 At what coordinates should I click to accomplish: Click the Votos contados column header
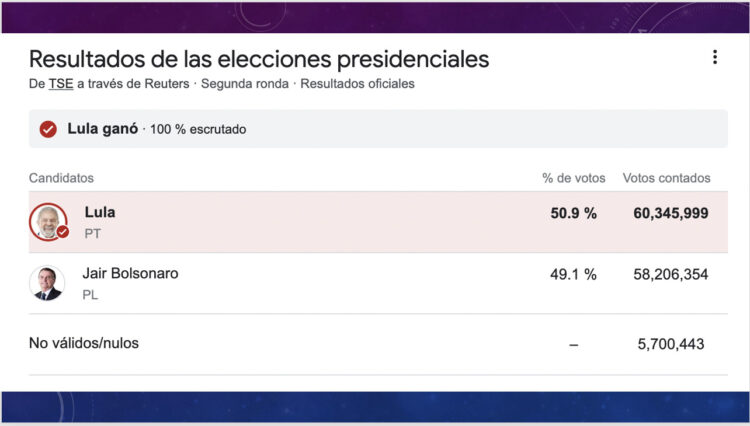pos(666,178)
